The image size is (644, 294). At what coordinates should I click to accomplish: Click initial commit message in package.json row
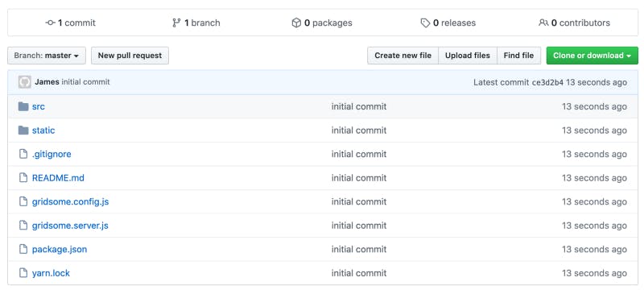point(359,250)
